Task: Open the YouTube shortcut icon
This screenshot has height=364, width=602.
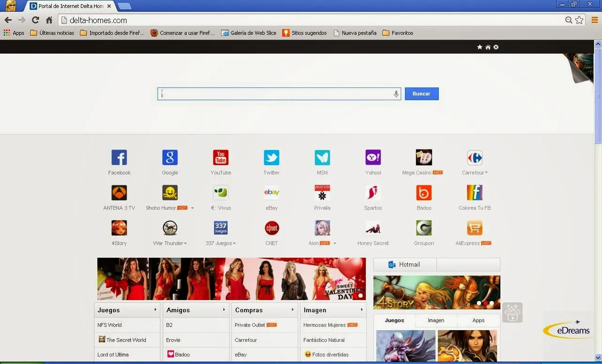Action: (x=221, y=157)
